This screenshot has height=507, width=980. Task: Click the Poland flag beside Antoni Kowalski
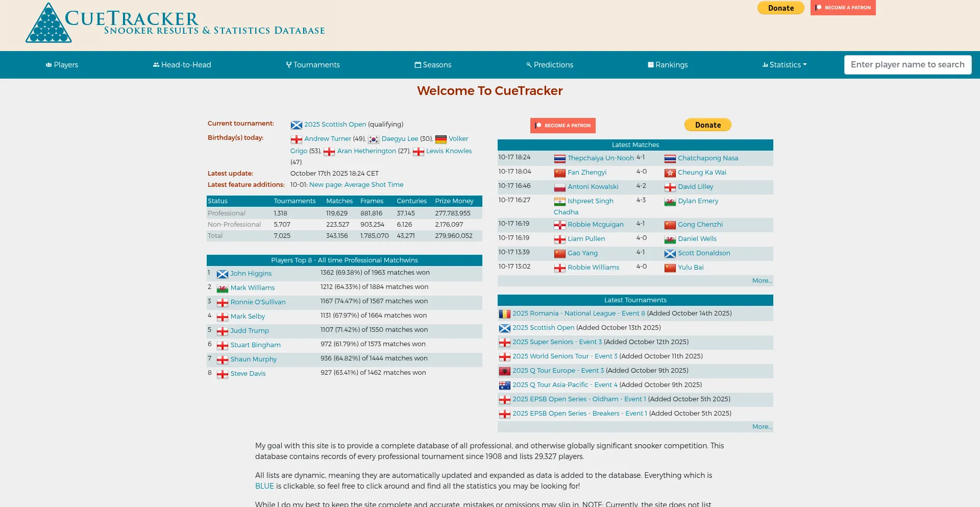tap(559, 187)
